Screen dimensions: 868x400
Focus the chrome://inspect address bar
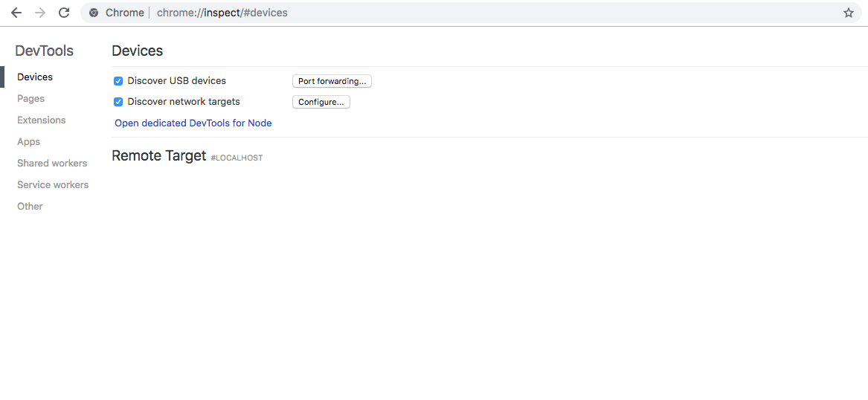pyautogui.click(x=471, y=13)
